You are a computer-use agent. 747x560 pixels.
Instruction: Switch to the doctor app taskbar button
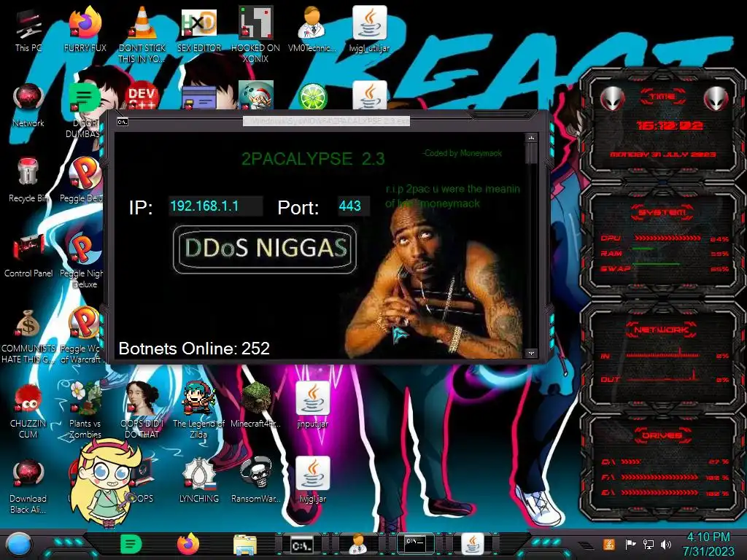click(357, 544)
